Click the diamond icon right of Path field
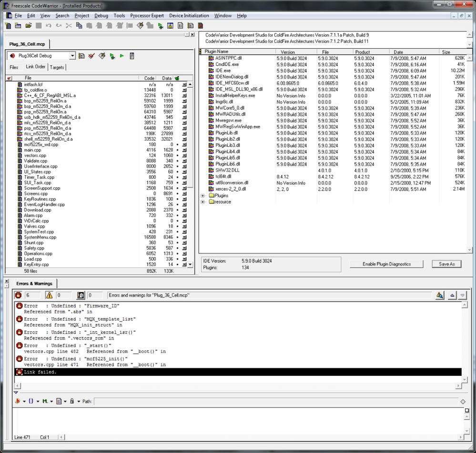476x453 pixels. click(x=463, y=402)
